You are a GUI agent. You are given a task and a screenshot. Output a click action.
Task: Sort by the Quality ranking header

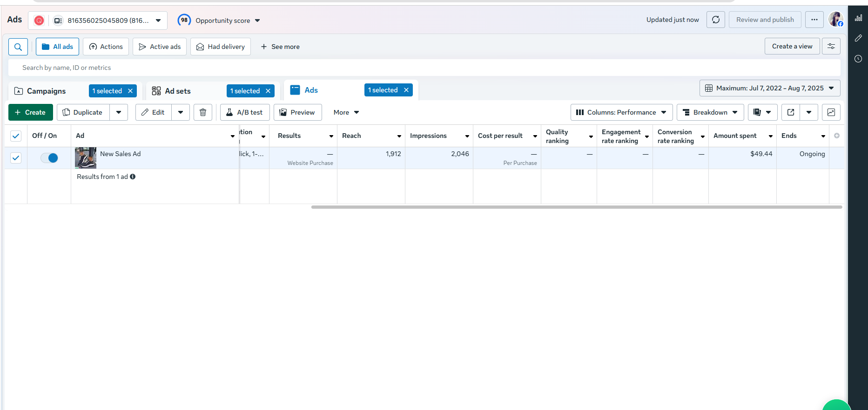click(569, 136)
